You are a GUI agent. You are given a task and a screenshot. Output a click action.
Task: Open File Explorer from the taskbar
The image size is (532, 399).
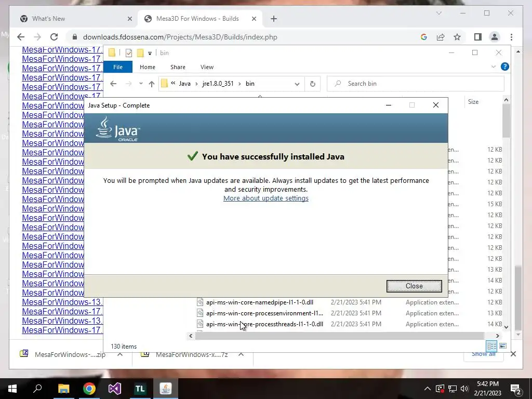pyautogui.click(x=63, y=389)
